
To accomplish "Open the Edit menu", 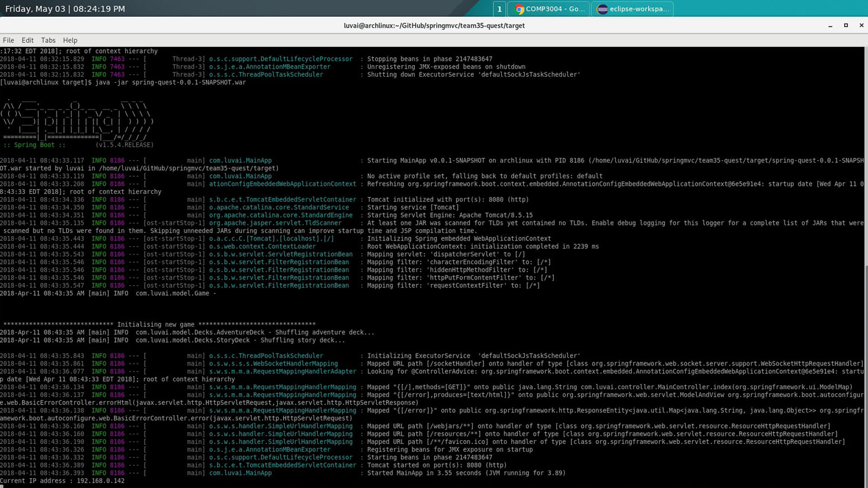I will click(x=28, y=40).
